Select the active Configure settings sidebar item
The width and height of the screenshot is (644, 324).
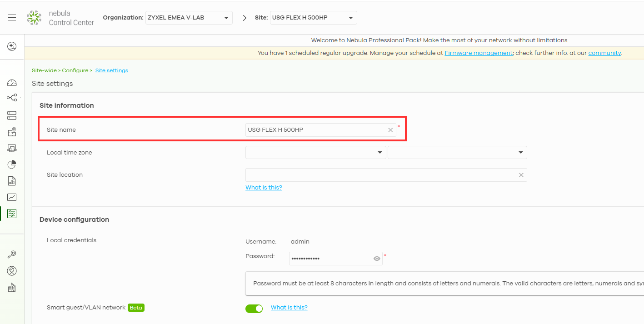[x=12, y=214]
